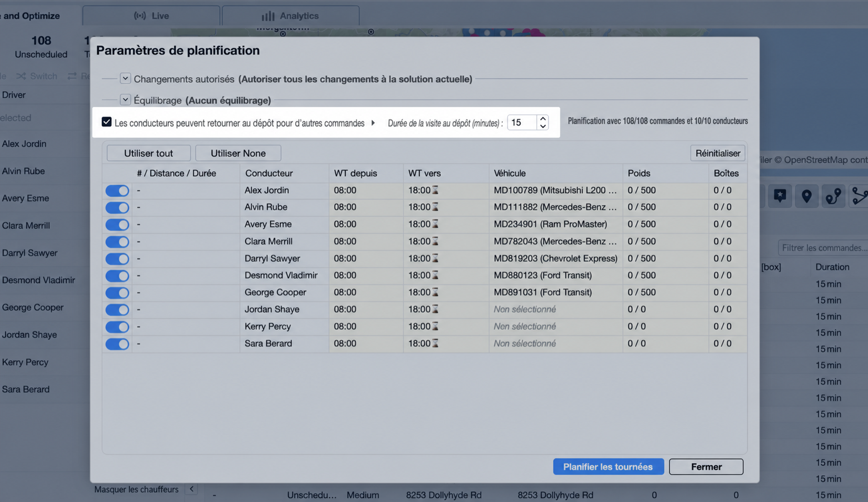This screenshot has height=502, width=868.
Task: Open the Live tab
Action: pyautogui.click(x=151, y=16)
